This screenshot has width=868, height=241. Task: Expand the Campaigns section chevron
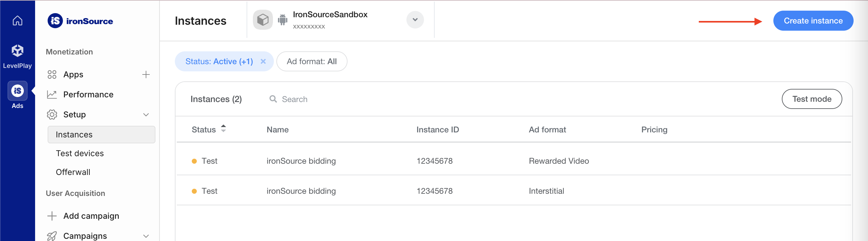[146, 236]
